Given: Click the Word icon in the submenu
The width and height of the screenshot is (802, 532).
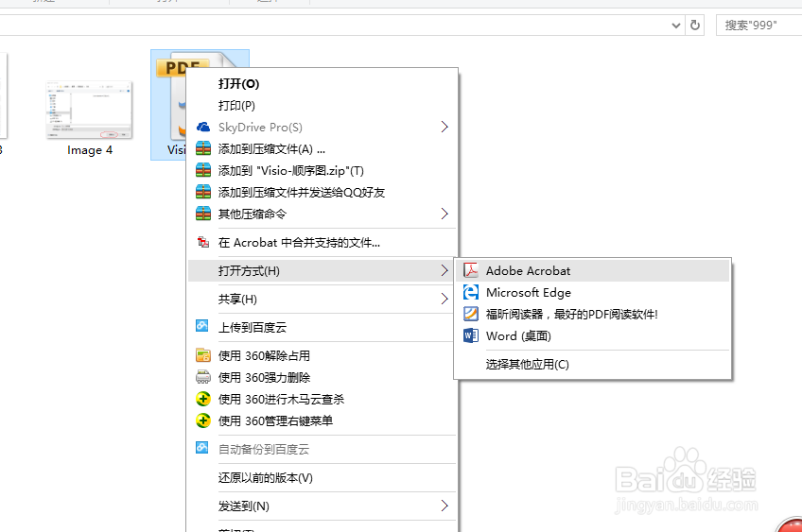Looking at the screenshot, I should click(x=471, y=335).
